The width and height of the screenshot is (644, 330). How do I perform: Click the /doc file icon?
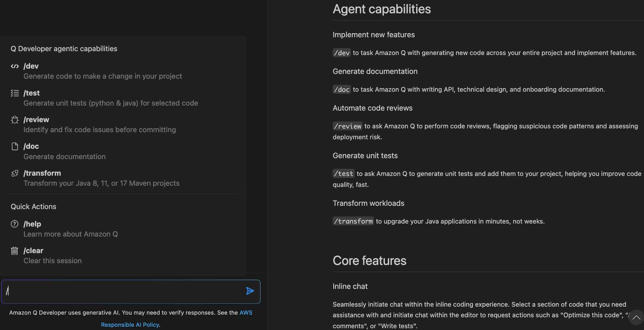point(15,146)
